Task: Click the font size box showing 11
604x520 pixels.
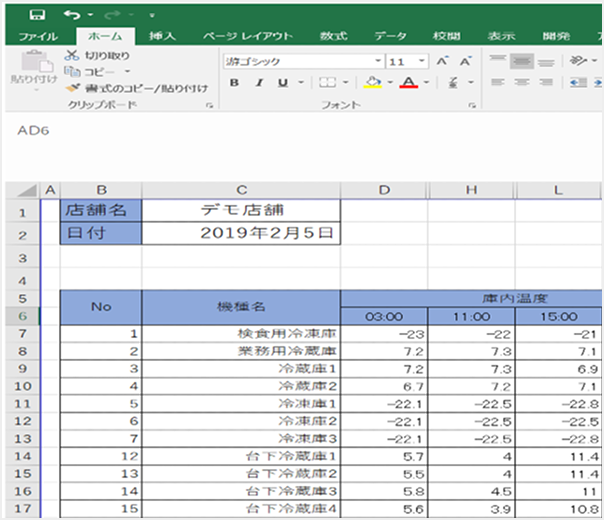Action: 401,61
